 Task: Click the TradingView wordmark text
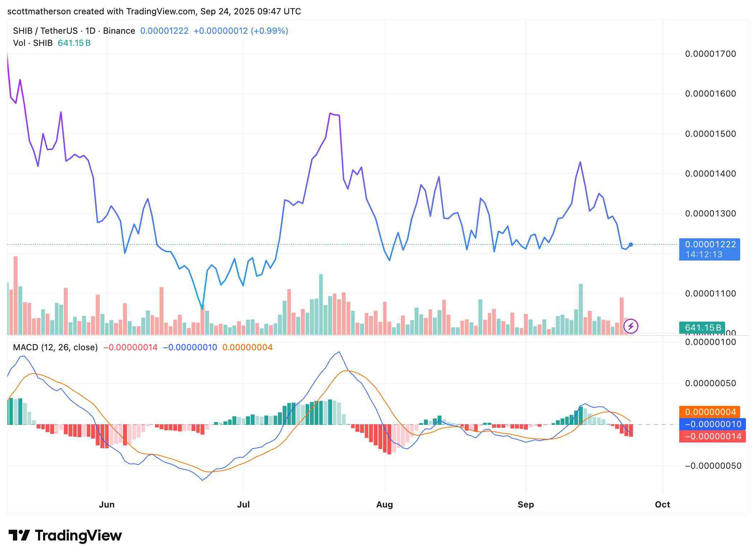point(79,535)
